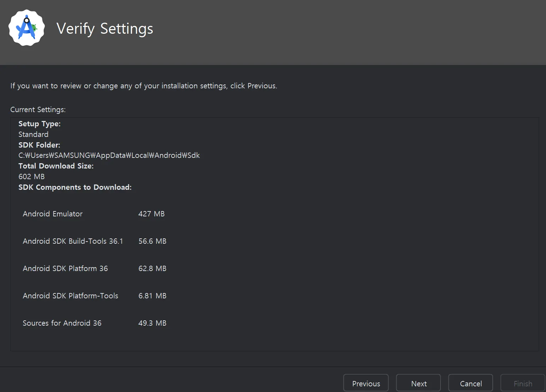
Task: Click the Standard setup type value
Action: 33,134
